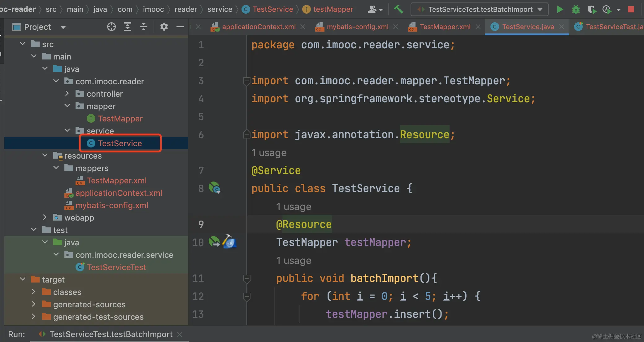Click Spring bean gutter icon on line 8
Viewport: 644px width, 342px height.
pyautogui.click(x=214, y=188)
